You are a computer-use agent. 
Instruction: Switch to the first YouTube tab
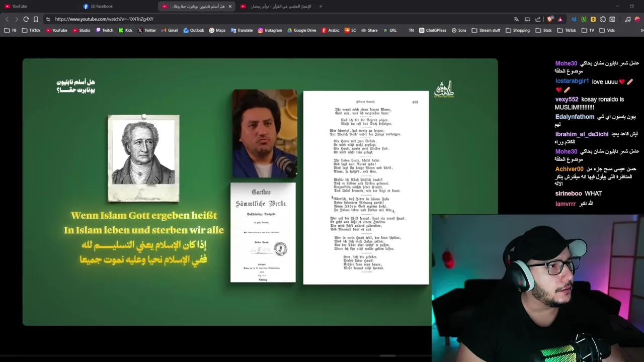(40, 7)
